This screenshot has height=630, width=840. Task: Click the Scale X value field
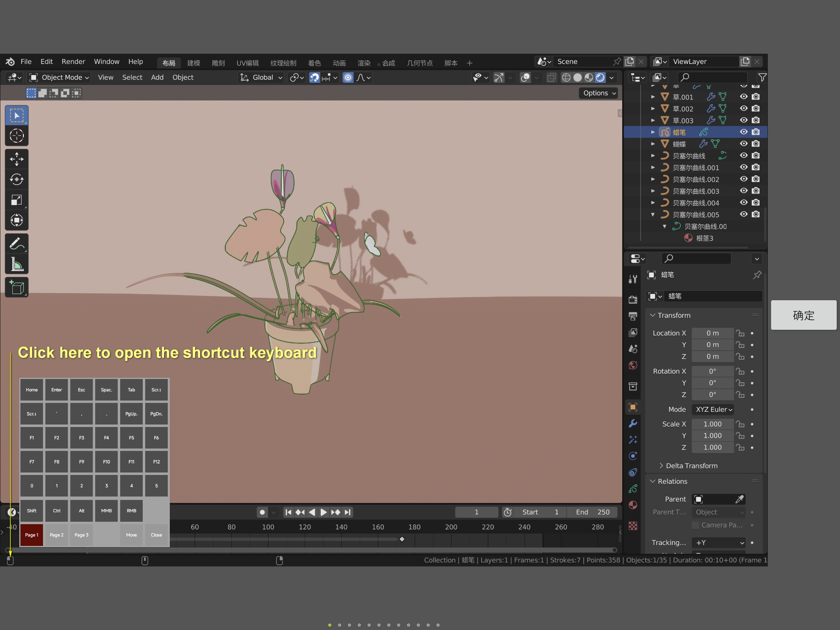point(712,424)
